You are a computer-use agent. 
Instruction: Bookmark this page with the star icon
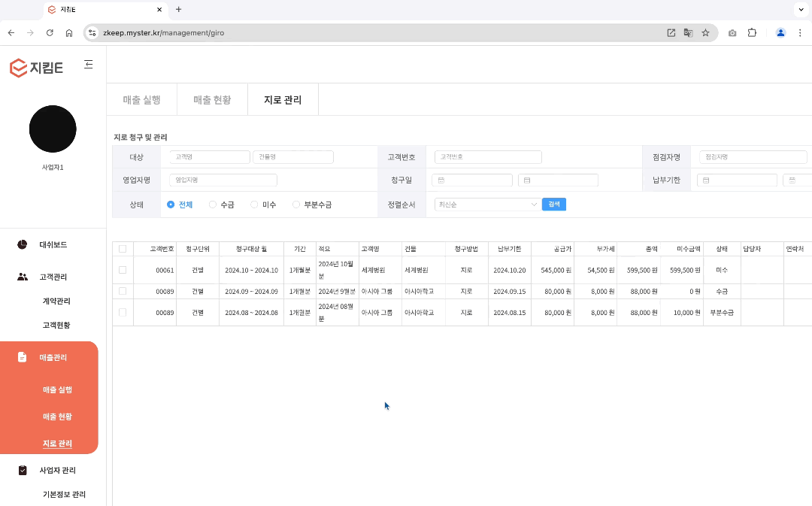coord(705,33)
